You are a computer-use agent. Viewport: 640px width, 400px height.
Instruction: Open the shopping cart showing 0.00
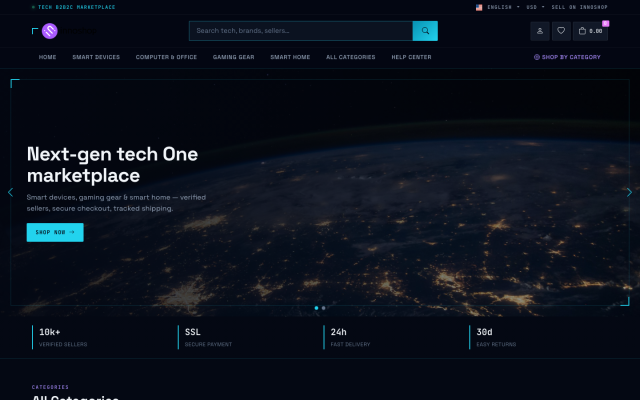pyautogui.click(x=590, y=31)
